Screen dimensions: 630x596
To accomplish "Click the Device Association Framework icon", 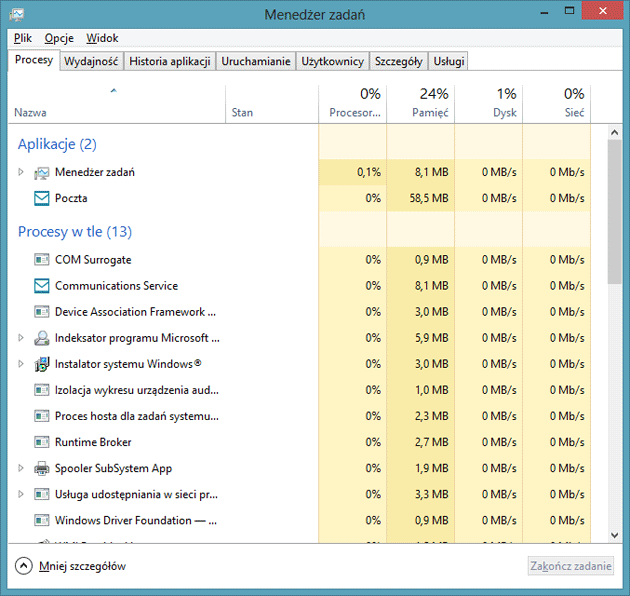I will 41,312.
